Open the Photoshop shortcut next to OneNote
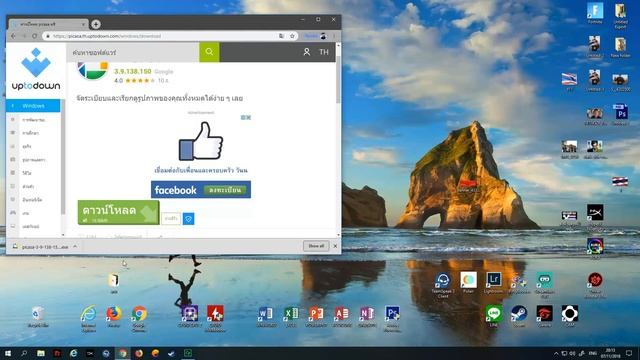 click(x=392, y=318)
